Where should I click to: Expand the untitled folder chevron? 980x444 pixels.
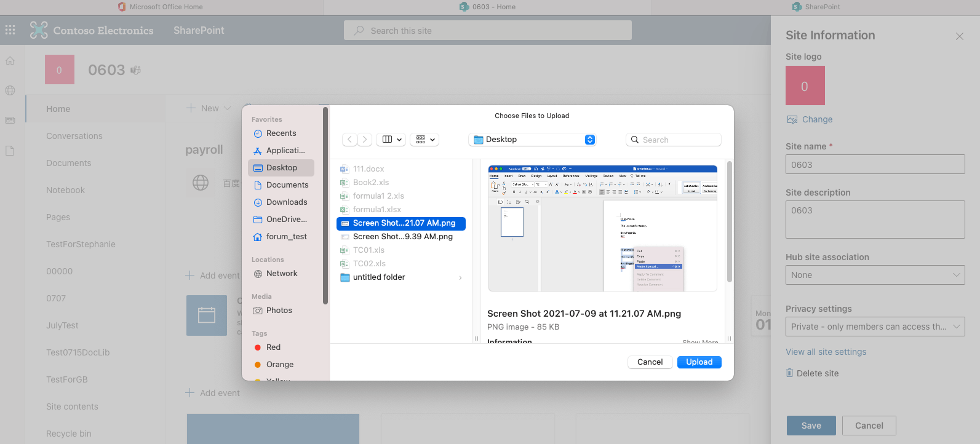461,278
